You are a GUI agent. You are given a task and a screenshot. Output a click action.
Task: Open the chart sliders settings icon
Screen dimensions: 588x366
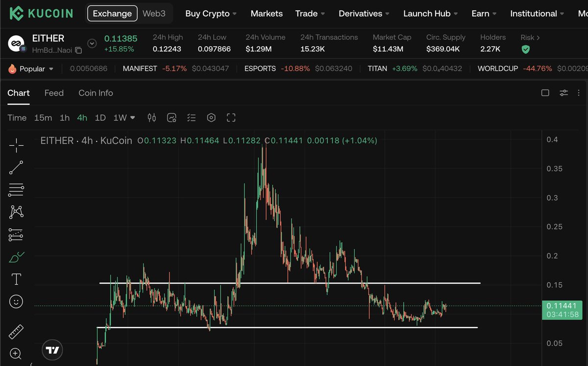[x=564, y=93]
